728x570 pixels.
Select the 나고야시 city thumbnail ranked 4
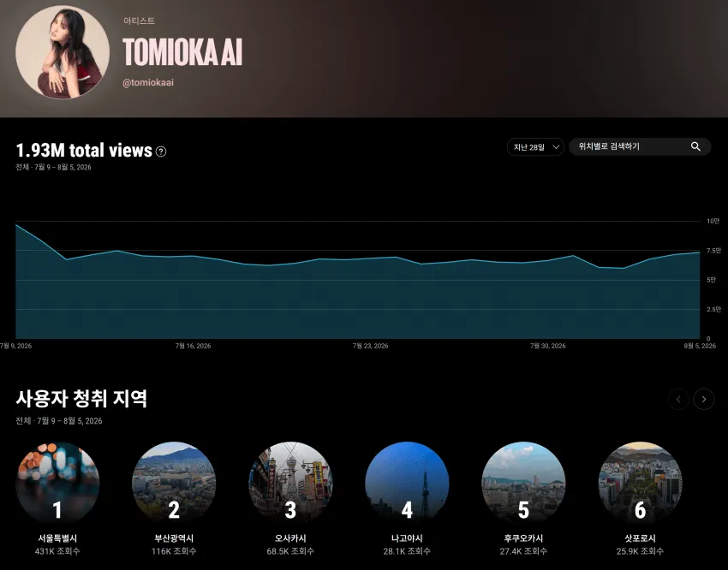407,483
